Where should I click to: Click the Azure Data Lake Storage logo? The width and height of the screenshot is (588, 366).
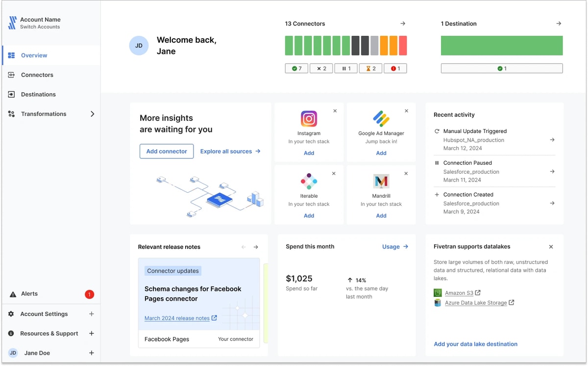tap(438, 303)
